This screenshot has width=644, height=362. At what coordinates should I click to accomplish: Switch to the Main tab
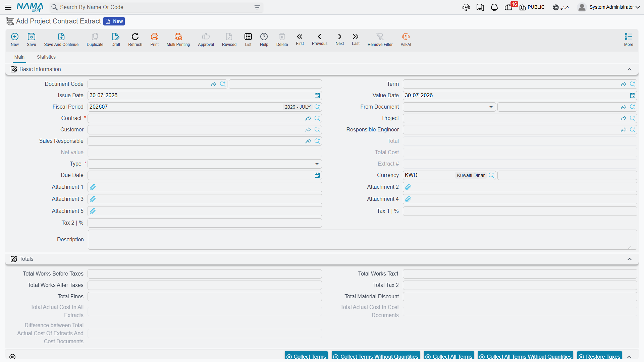[x=19, y=57]
